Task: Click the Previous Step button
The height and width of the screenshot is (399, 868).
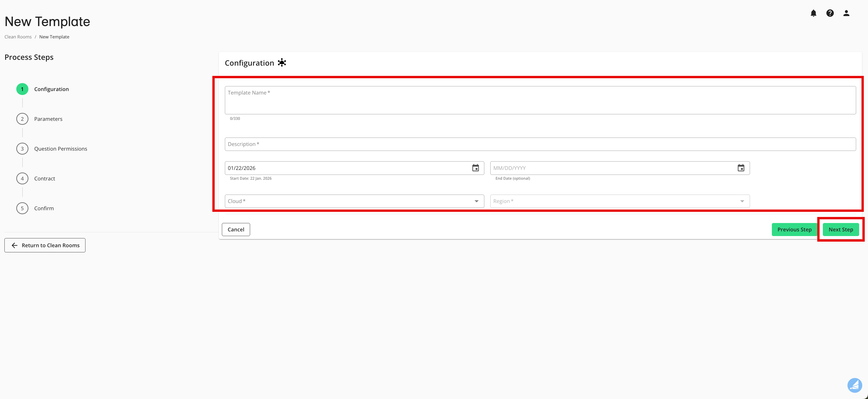Action: [794, 229]
